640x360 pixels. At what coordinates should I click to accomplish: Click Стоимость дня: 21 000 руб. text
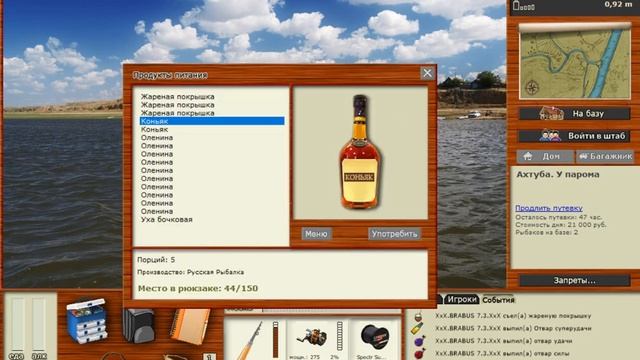point(561,225)
